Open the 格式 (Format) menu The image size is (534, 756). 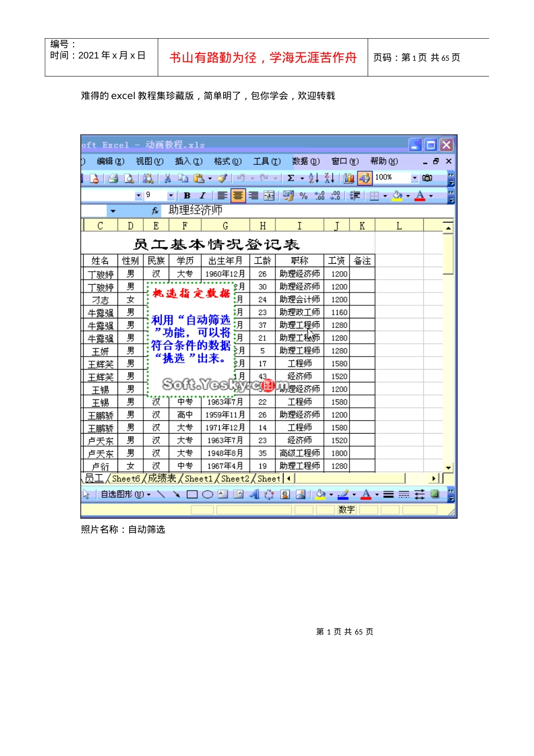pos(228,161)
